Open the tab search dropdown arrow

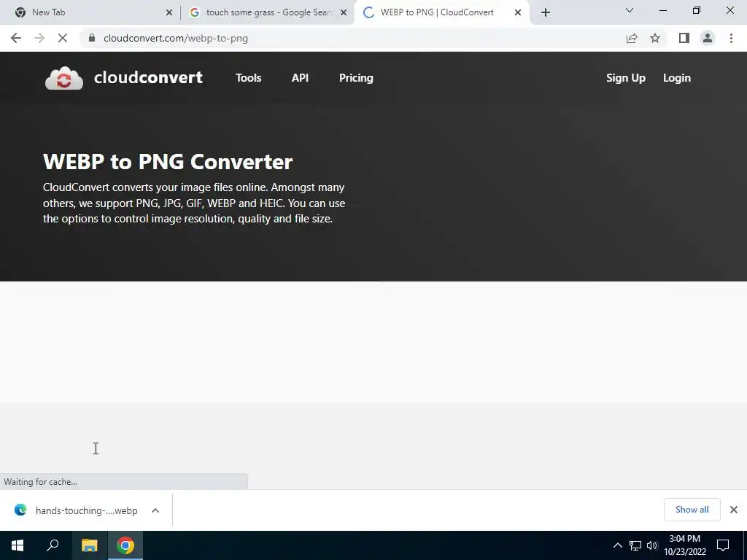pyautogui.click(x=630, y=10)
